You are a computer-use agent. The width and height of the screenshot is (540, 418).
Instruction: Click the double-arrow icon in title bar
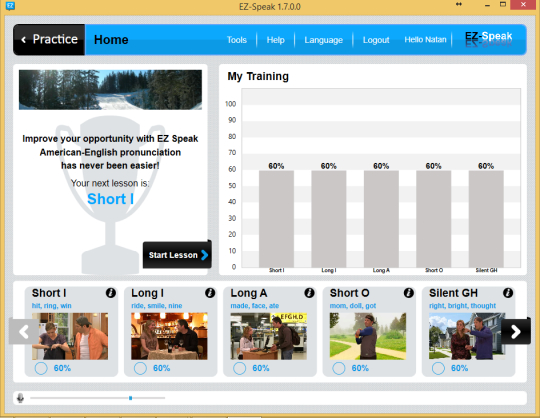pyautogui.click(x=459, y=4)
